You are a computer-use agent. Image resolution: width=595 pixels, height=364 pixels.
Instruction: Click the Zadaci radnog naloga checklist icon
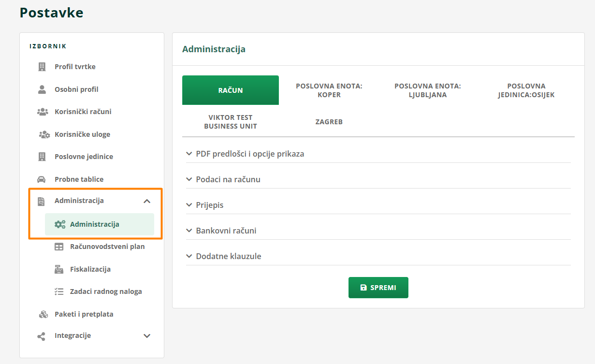(x=59, y=291)
